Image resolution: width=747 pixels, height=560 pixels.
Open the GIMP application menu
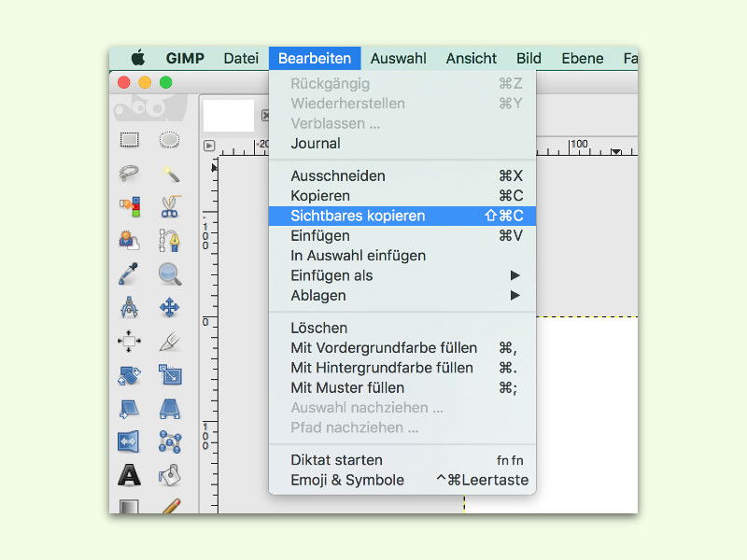tap(185, 58)
